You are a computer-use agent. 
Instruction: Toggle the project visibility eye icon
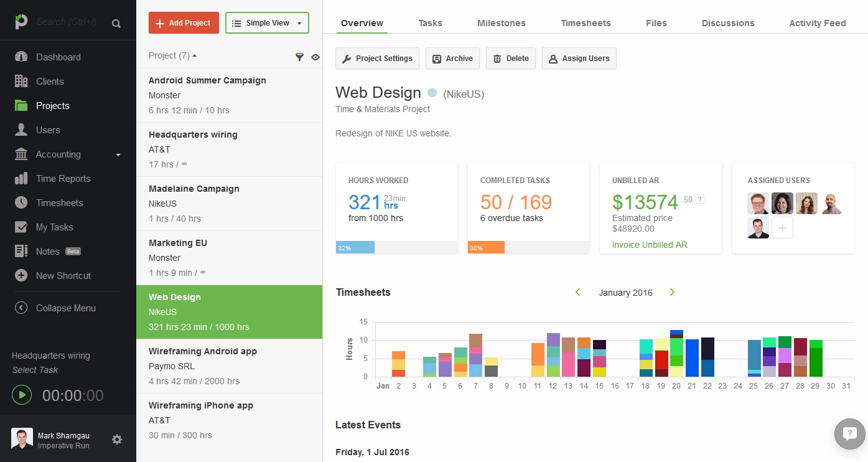[315, 57]
